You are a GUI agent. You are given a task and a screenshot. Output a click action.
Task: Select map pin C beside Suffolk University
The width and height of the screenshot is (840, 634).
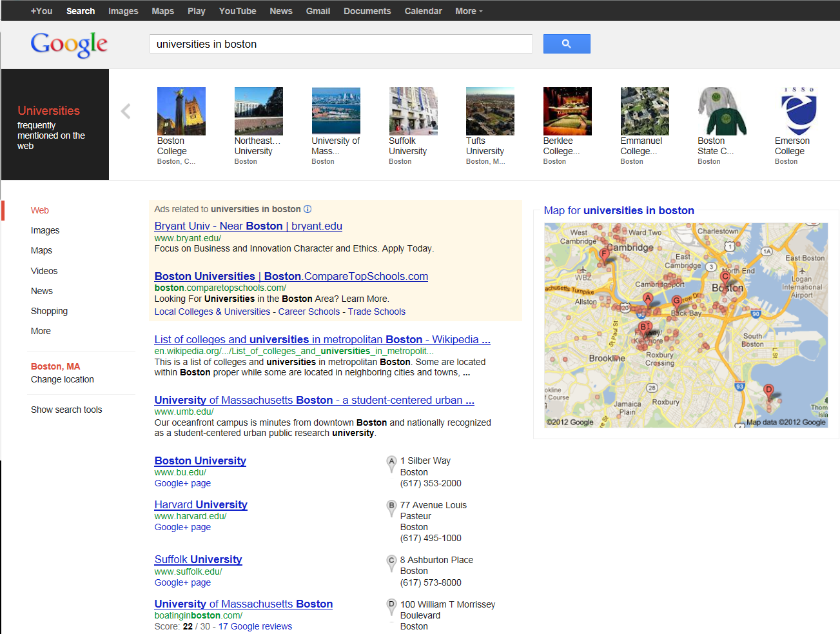point(391,562)
